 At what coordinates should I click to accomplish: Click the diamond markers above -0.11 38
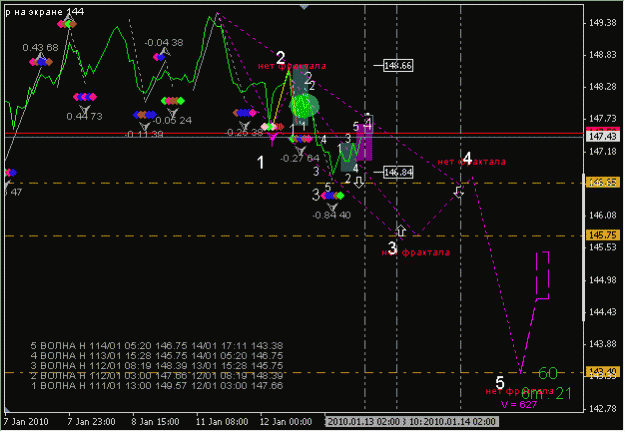pyautogui.click(x=145, y=115)
